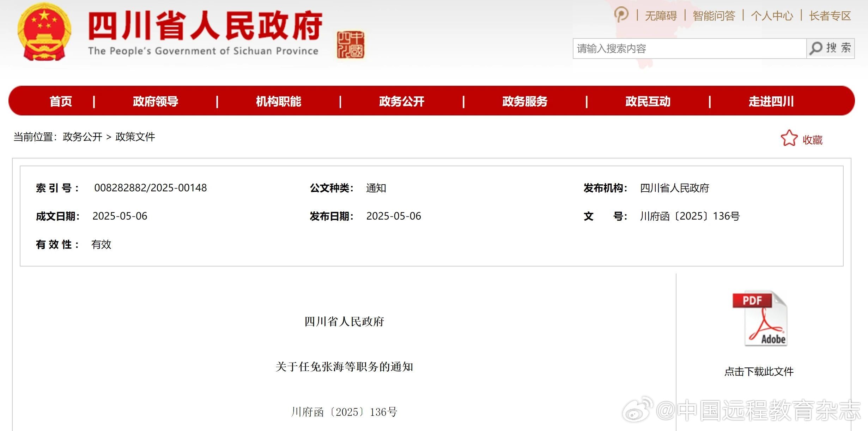Open 长者专区 link
The width and height of the screenshot is (868, 431).
830,16
